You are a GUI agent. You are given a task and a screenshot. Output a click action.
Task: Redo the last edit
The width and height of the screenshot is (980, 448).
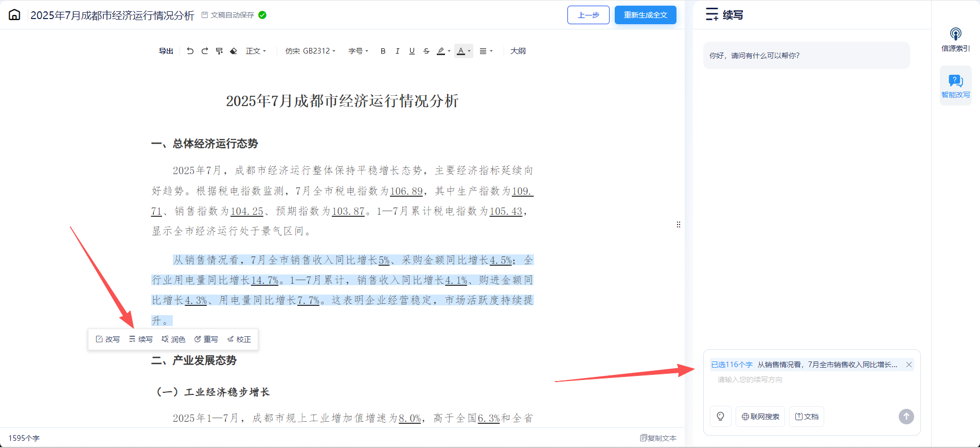pos(205,51)
